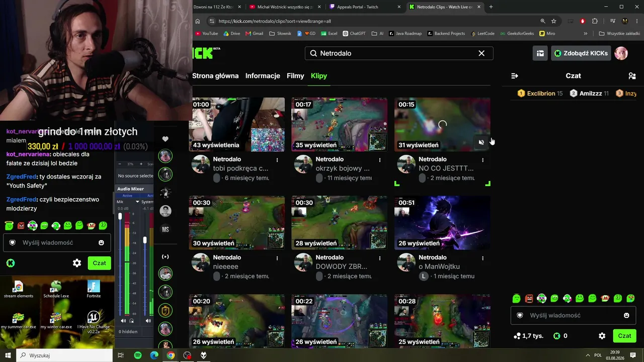Insert the red angry emote in right chat
Image resolution: width=644 pixels, height=362 pixels.
point(529,299)
